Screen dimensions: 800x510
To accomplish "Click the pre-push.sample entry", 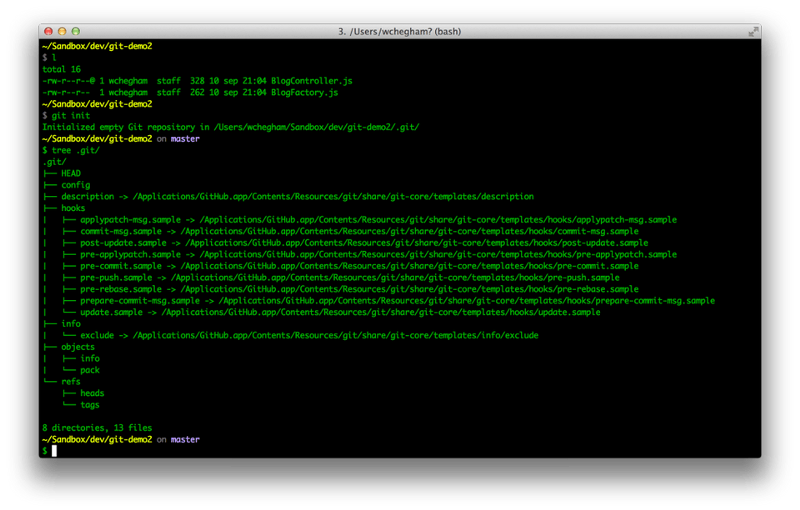I will point(350,278).
